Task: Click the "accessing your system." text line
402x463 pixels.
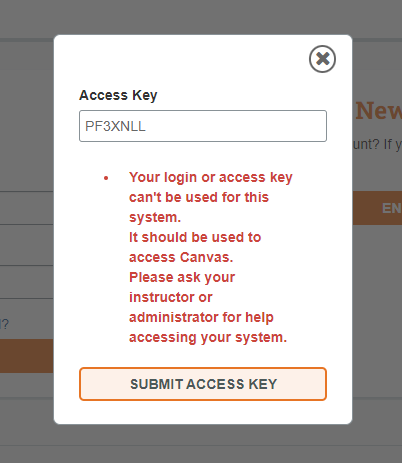Action: pyautogui.click(x=208, y=337)
